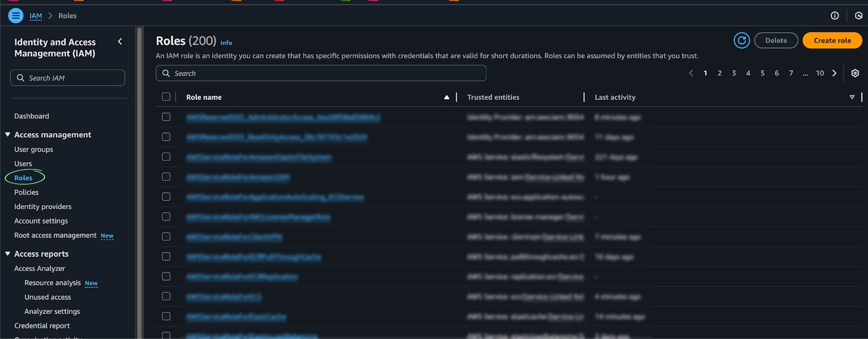
Task: Open the Info link beside Roles heading
Action: (226, 43)
